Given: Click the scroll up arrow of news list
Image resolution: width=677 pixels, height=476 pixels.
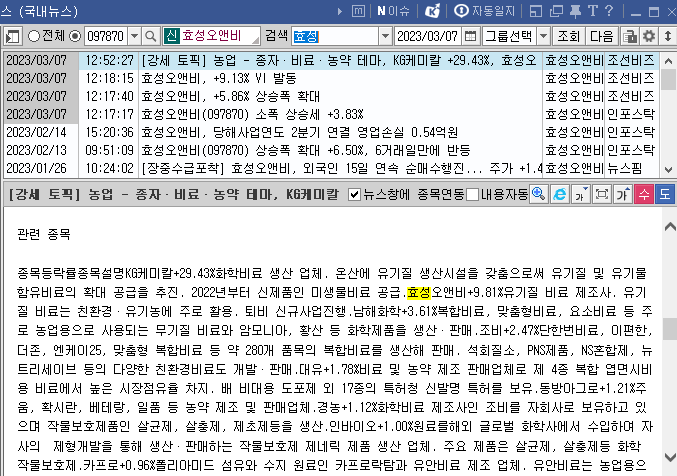Looking at the screenshot, I should click(x=668, y=61).
